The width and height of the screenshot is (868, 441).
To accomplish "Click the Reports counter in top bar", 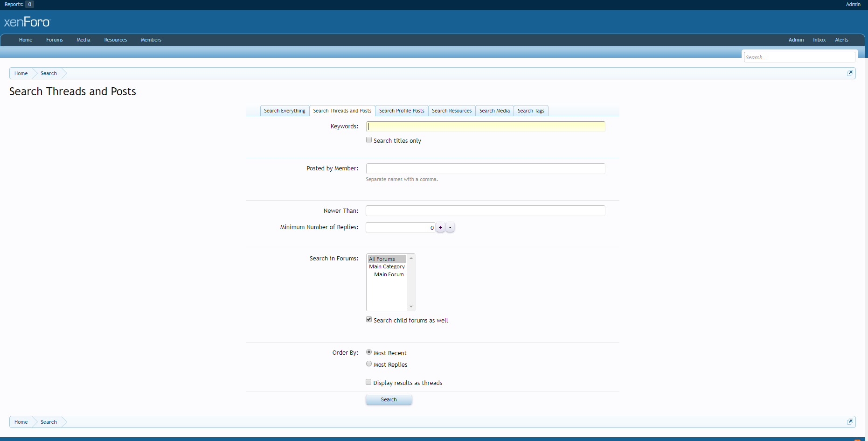I will (29, 4).
